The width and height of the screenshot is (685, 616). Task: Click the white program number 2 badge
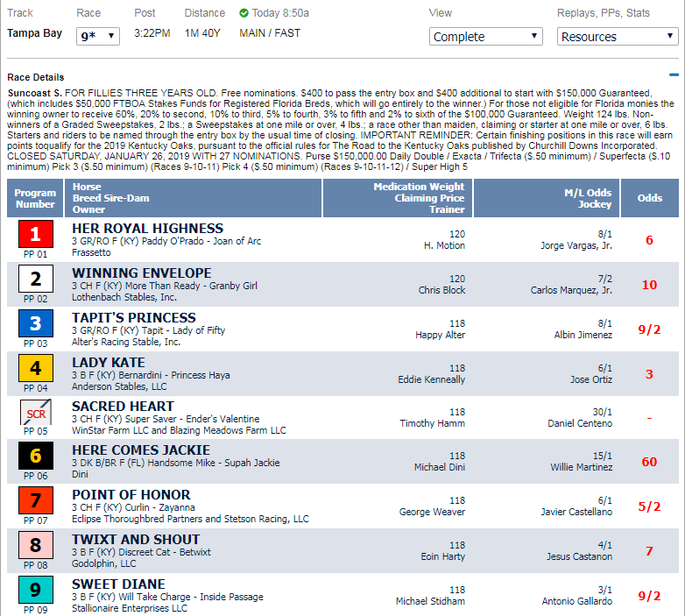tap(36, 279)
